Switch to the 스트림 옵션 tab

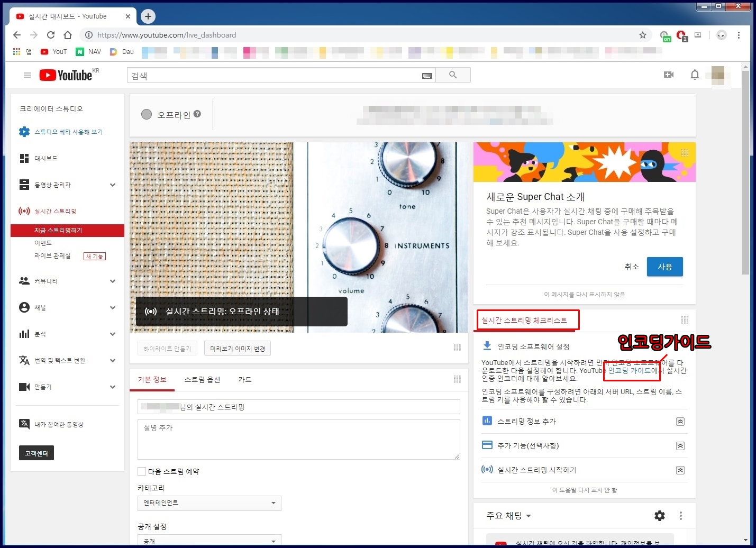[202, 379]
